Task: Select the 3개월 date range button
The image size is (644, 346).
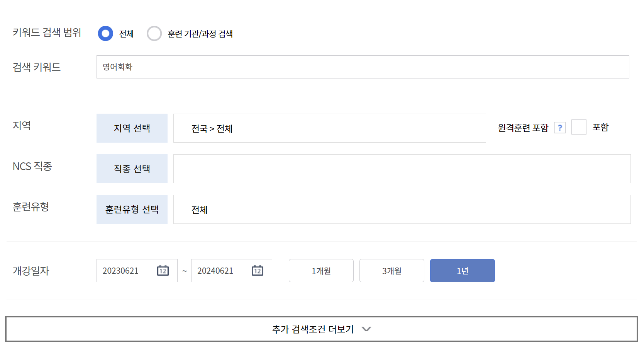Action: (391, 271)
